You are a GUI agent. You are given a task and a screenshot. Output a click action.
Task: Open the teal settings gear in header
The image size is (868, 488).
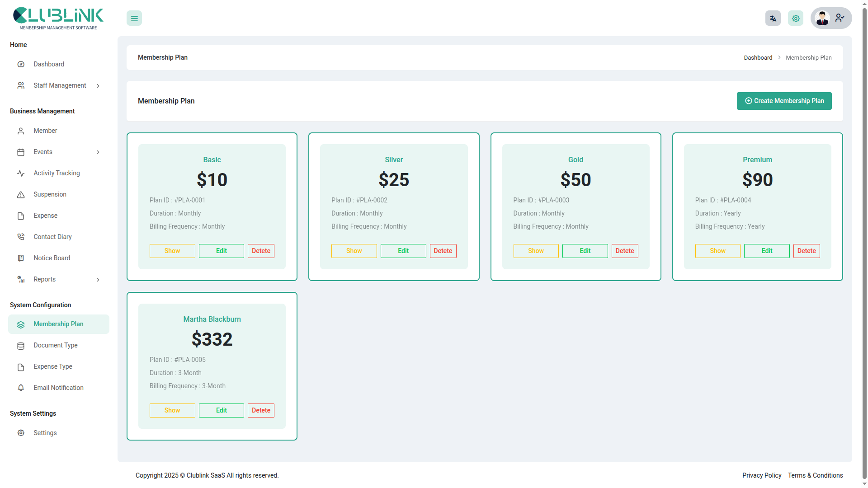796,19
